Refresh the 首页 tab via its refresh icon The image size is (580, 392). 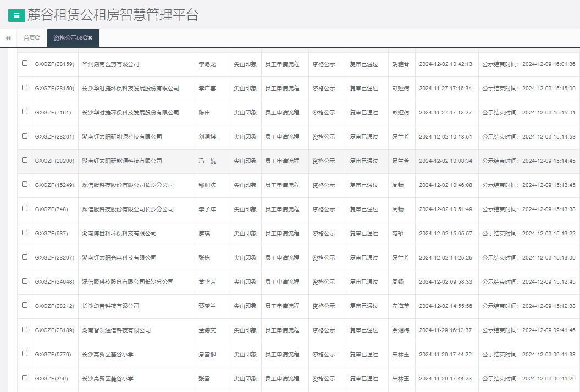pyautogui.click(x=37, y=38)
